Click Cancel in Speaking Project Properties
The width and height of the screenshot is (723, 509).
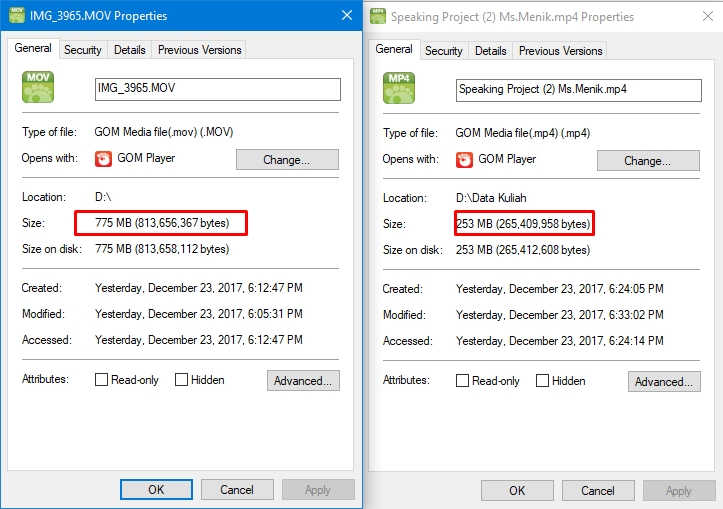click(598, 490)
